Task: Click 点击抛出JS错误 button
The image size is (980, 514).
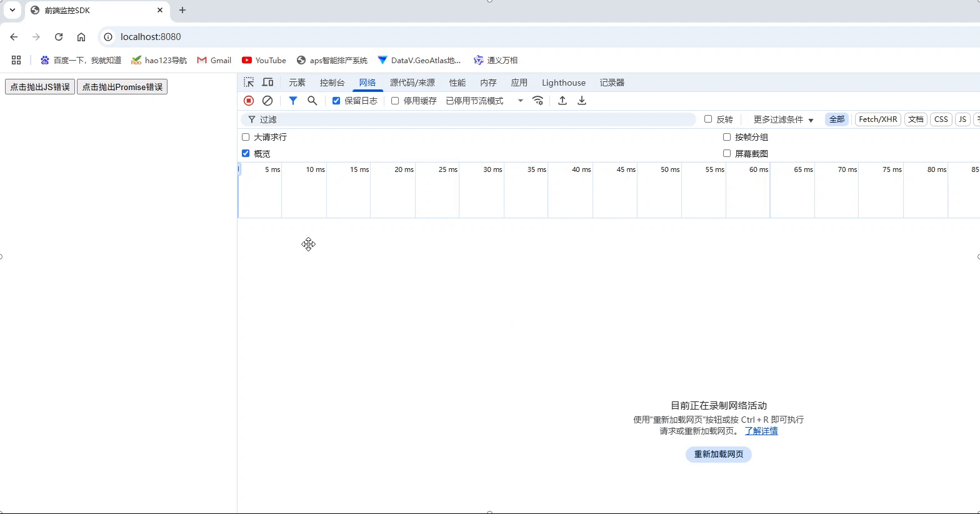Action: pyautogui.click(x=40, y=87)
